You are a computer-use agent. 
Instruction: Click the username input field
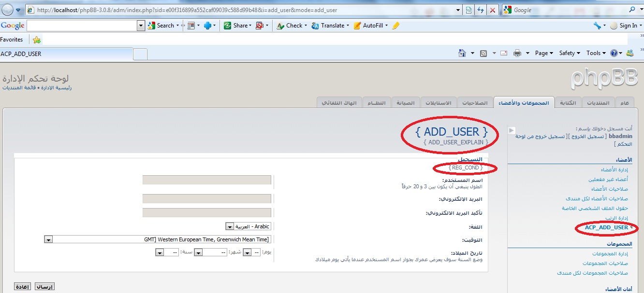pyautogui.click(x=206, y=180)
